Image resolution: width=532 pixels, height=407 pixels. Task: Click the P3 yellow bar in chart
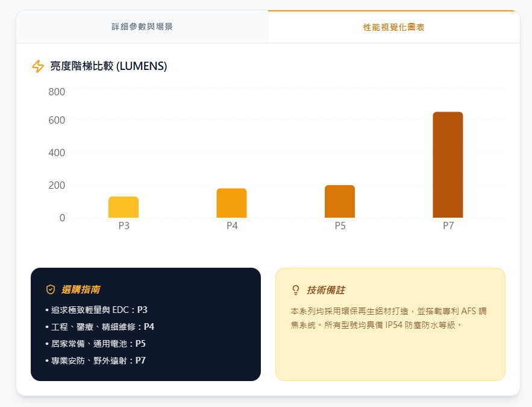click(124, 207)
